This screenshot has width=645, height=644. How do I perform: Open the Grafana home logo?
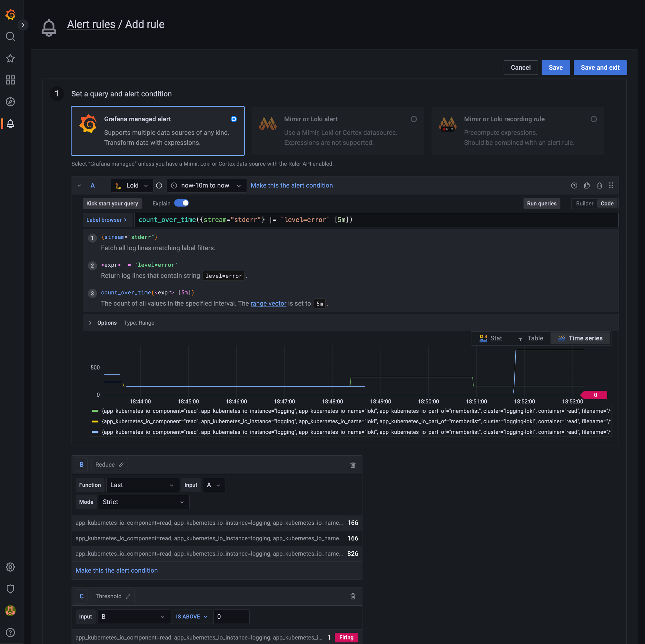[x=10, y=15]
